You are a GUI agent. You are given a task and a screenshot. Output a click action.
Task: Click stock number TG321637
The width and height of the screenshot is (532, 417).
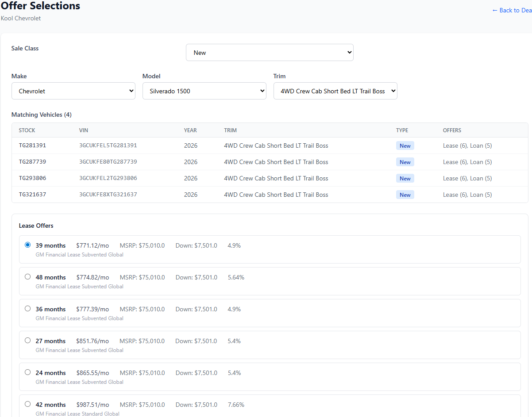(32, 195)
